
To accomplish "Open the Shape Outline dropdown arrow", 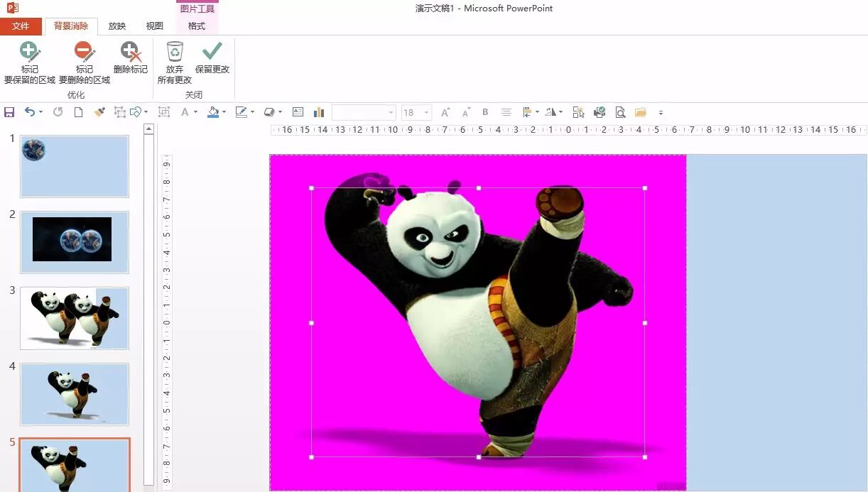I will coord(252,112).
